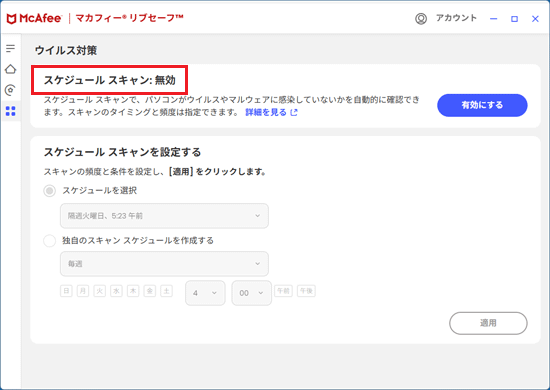The image size is (550, 390).
Task: Select the 午前 (AM) button
Action: click(x=283, y=291)
